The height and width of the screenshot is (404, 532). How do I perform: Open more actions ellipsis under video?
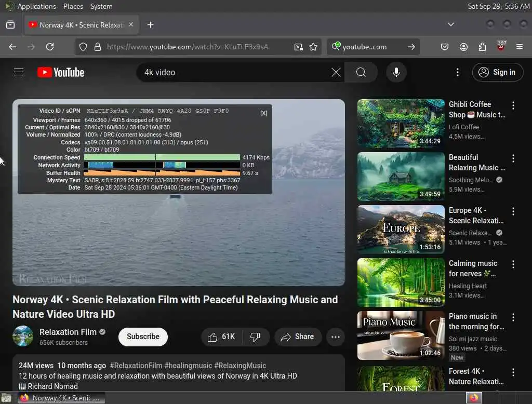[336, 337]
